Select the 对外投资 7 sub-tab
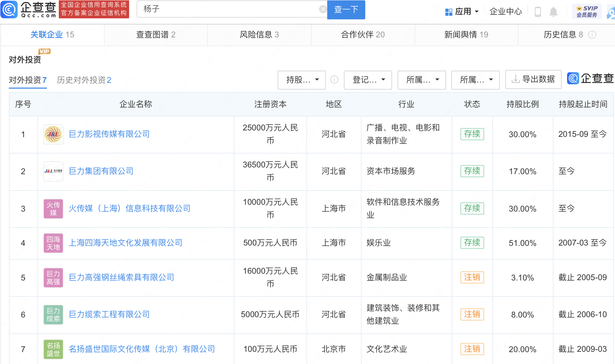Screen dimensions: 615x364 coord(28,80)
